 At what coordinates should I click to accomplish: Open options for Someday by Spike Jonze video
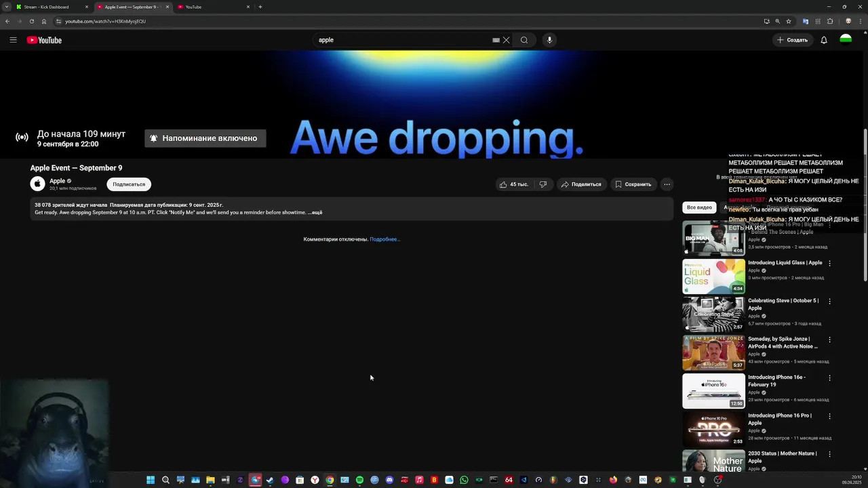point(829,340)
